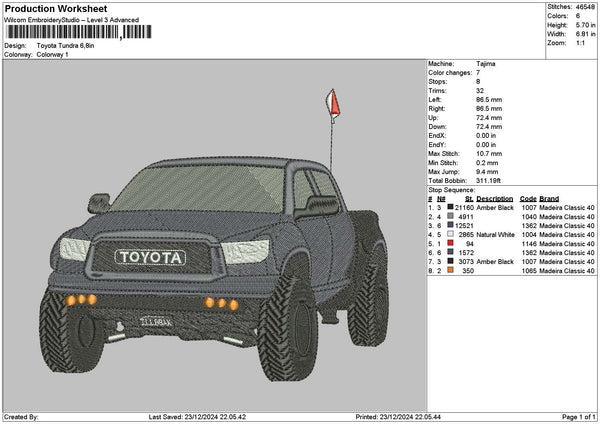The image size is (600, 424).
Task: Click the gray swatch beside 4911 stitches
Action: (450, 216)
